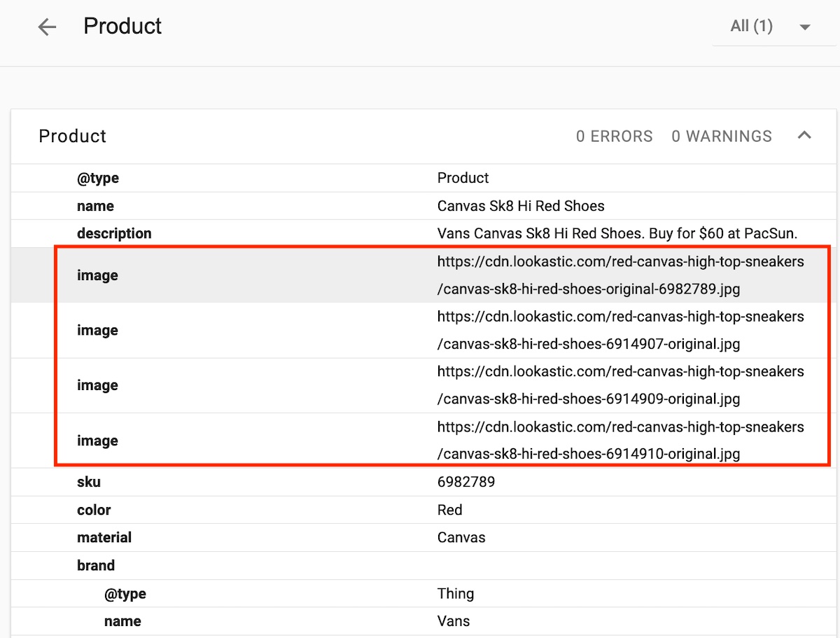Open the All (1) filter dropdown
Screen dimensions: 840x638
click(770, 27)
